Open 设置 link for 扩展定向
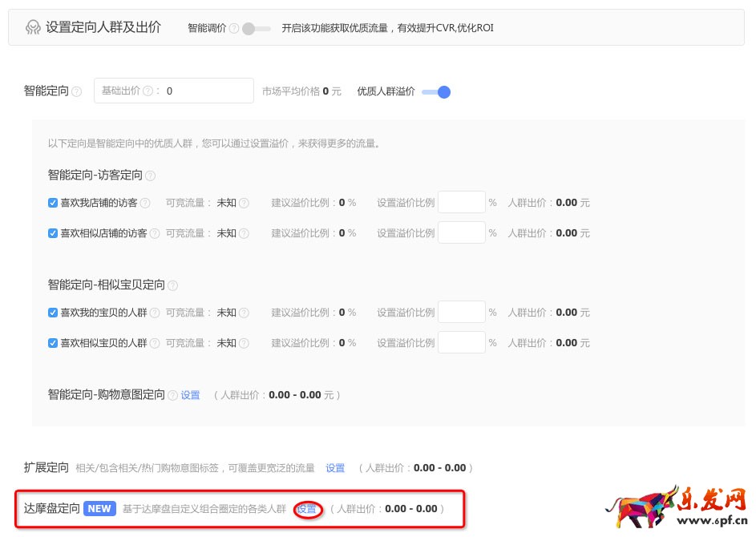 335,468
